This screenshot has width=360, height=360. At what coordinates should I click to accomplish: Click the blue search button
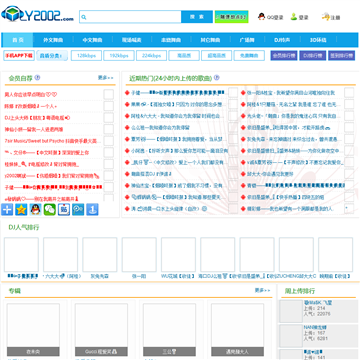[x=197, y=17]
